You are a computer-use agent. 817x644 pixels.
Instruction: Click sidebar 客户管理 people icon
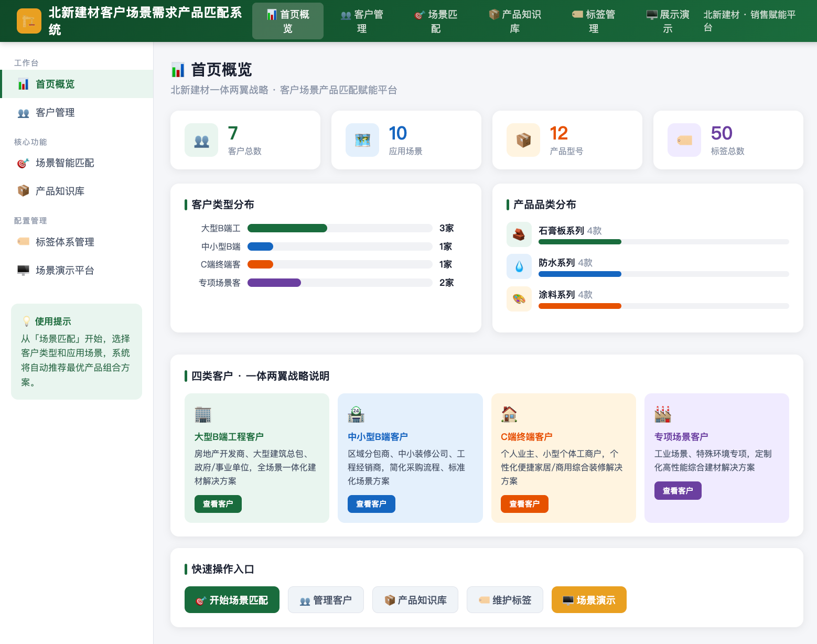coord(23,113)
